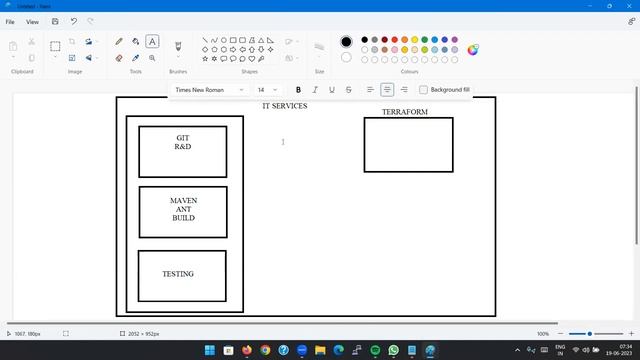Select the Magnifier tool
Image resolution: width=640 pixels, height=360 pixels.
pos(152,58)
